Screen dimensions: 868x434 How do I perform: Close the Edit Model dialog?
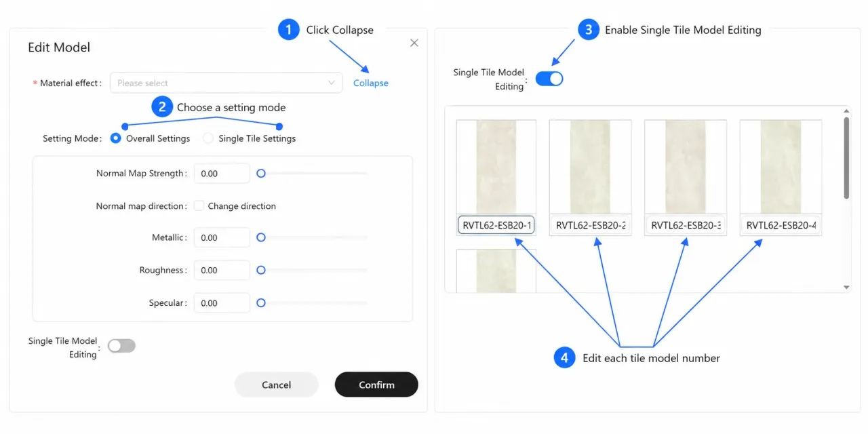[x=414, y=43]
